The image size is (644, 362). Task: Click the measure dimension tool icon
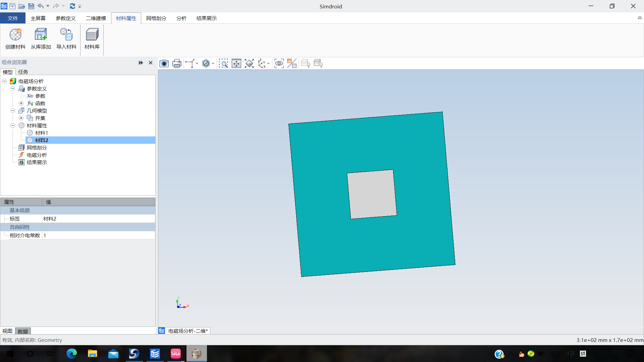[190, 63]
